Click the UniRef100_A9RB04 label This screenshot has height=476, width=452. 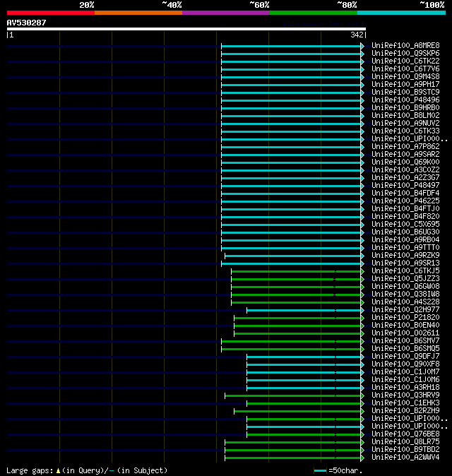coord(405,240)
